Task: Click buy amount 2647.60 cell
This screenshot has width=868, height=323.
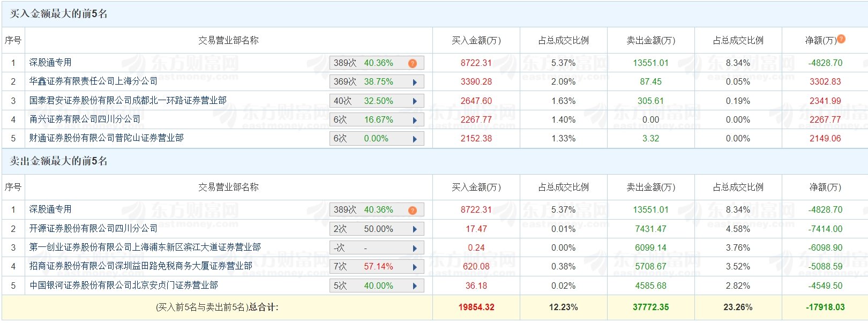Action: pos(476,101)
